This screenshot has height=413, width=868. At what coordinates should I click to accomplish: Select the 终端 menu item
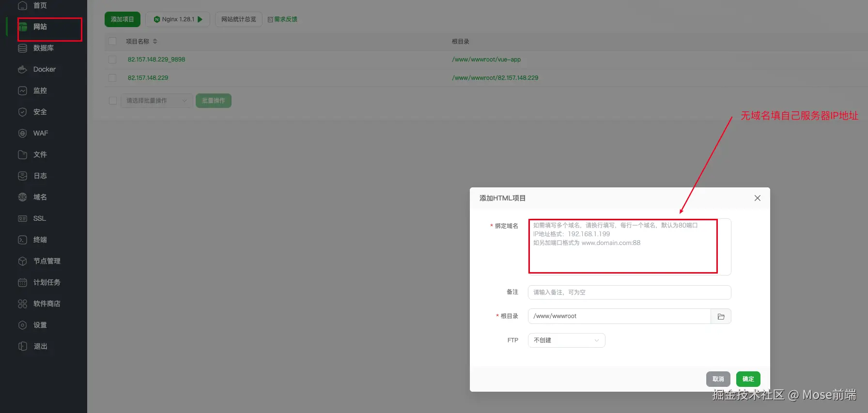(x=40, y=240)
